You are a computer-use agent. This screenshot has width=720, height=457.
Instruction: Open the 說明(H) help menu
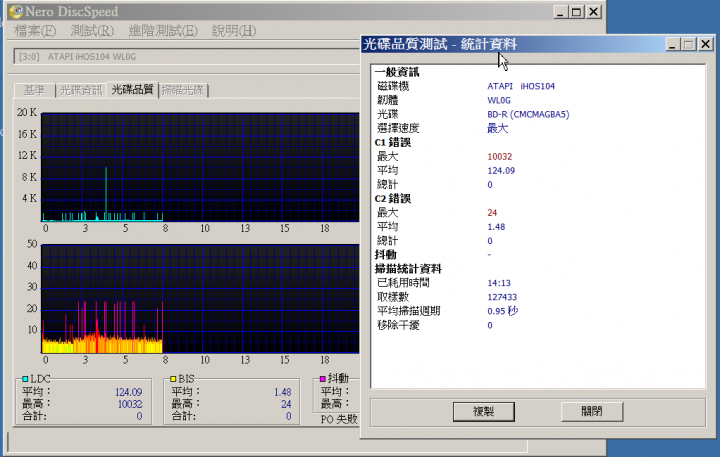point(234,31)
